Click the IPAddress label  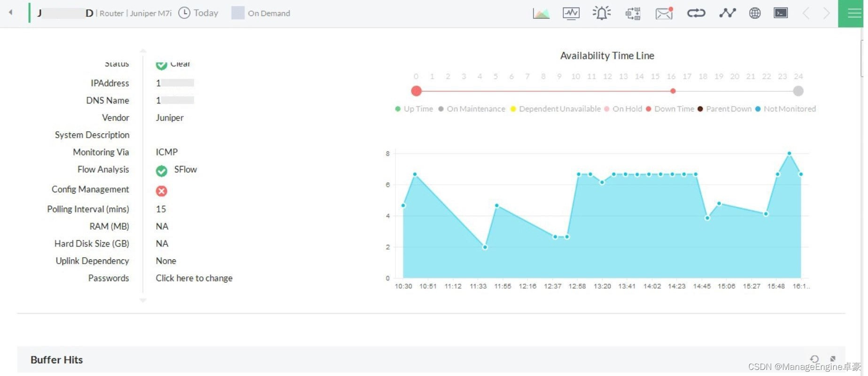(110, 83)
